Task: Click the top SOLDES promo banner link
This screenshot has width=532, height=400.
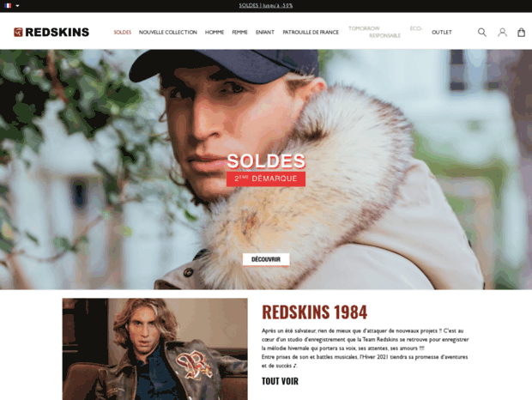Action: coord(266,5)
